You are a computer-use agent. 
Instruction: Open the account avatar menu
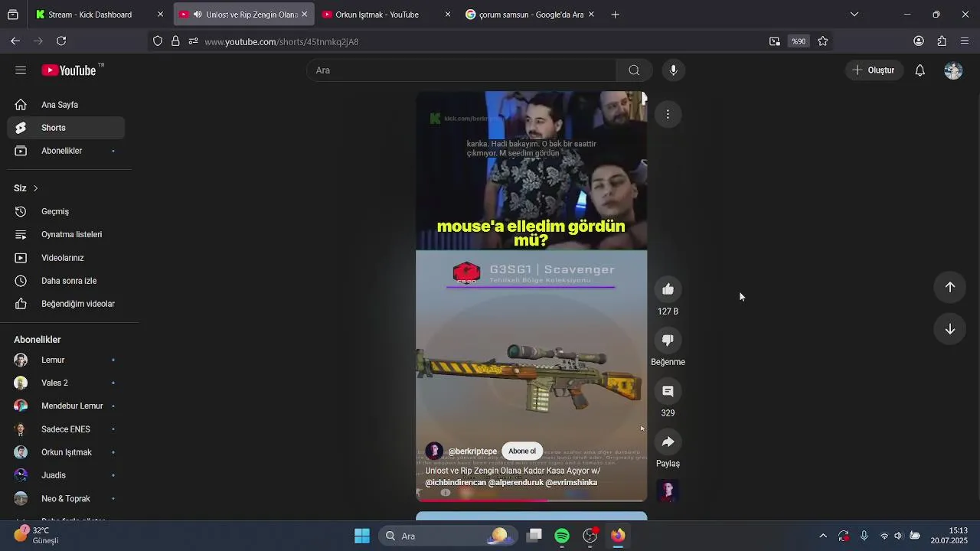point(953,70)
